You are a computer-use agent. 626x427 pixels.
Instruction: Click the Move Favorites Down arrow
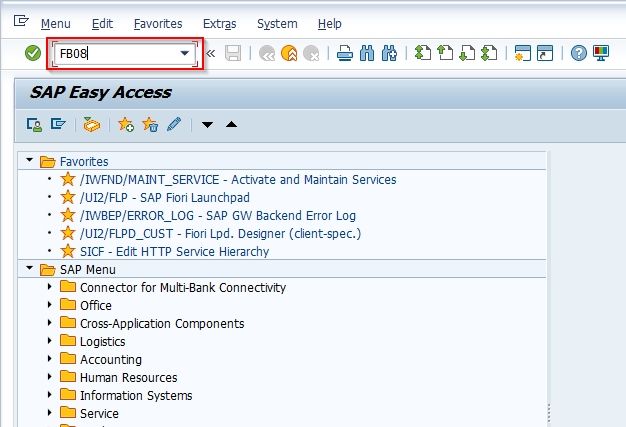(207, 125)
